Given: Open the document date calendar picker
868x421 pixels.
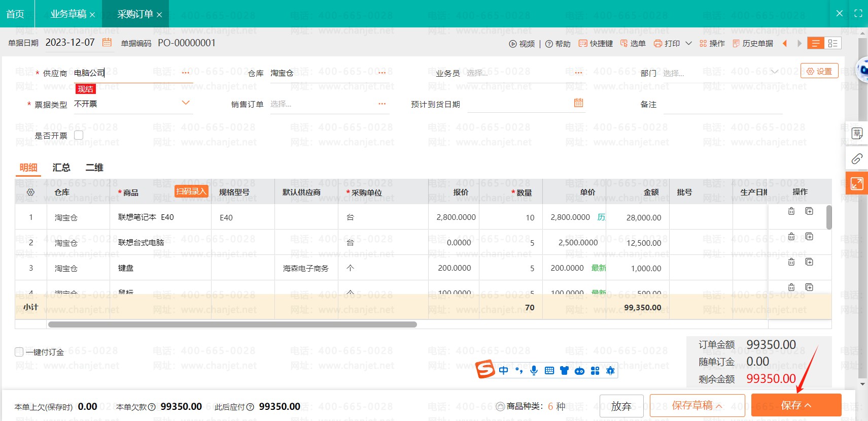Looking at the screenshot, I should pyautogui.click(x=107, y=43).
